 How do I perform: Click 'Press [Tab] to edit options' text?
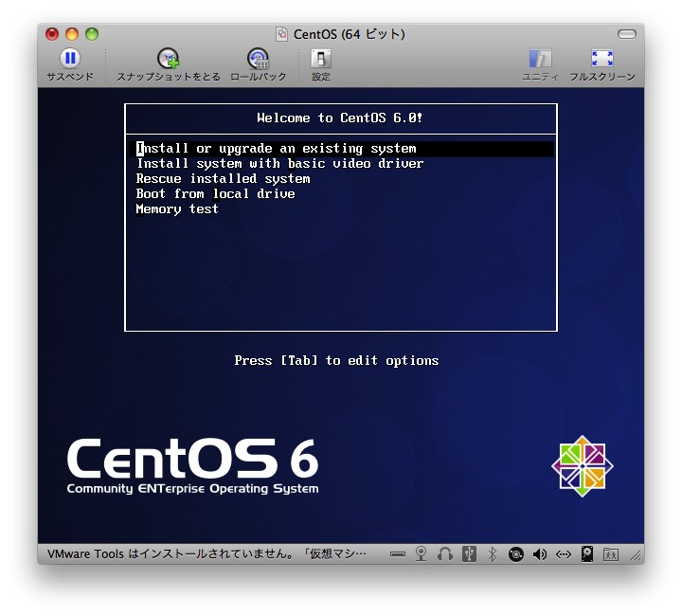pos(336,361)
